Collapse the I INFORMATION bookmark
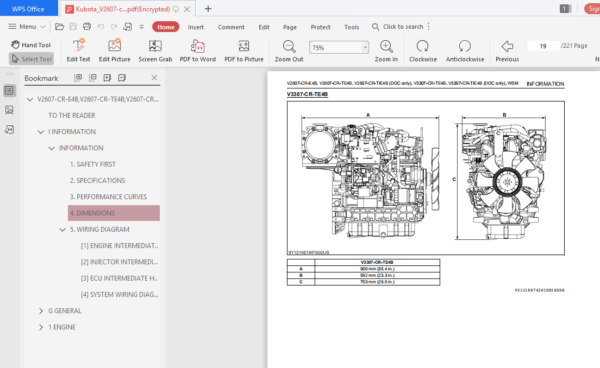This screenshot has height=368, width=600. (41, 132)
